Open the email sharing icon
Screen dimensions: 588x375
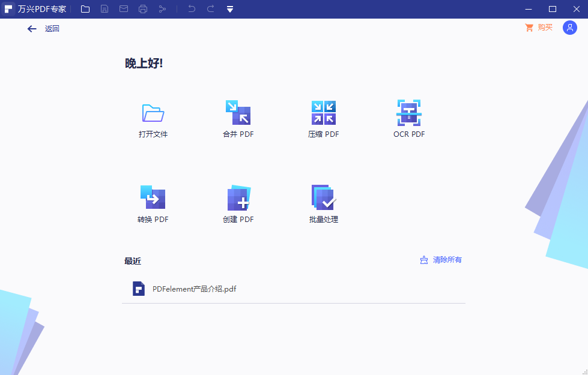click(x=124, y=9)
